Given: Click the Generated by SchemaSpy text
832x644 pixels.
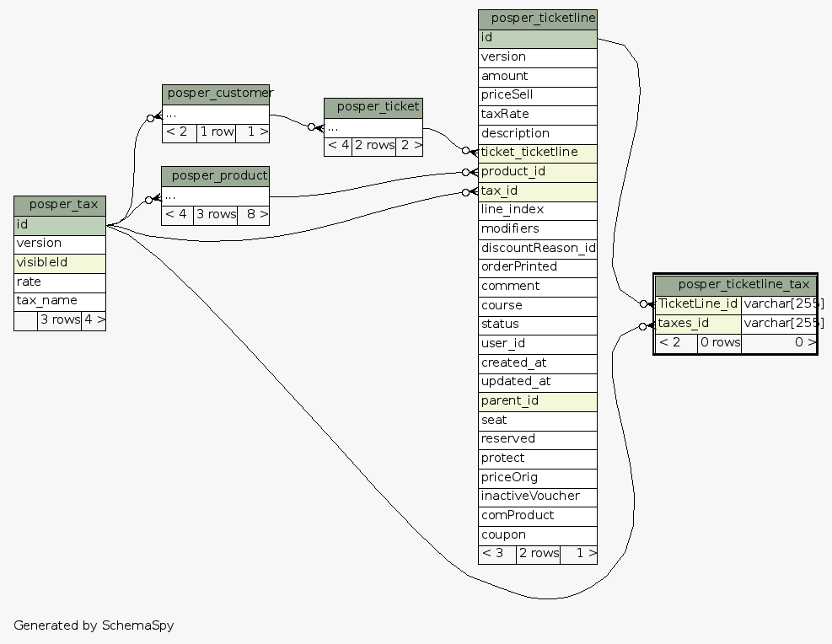Looking at the screenshot, I should tap(94, 625).
